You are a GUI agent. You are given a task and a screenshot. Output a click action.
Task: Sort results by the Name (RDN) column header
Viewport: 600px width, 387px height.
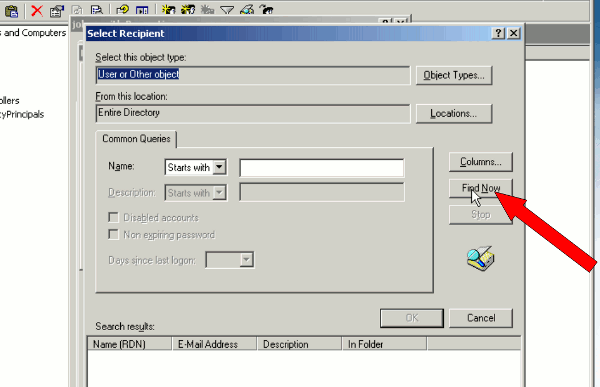point(130,344)
